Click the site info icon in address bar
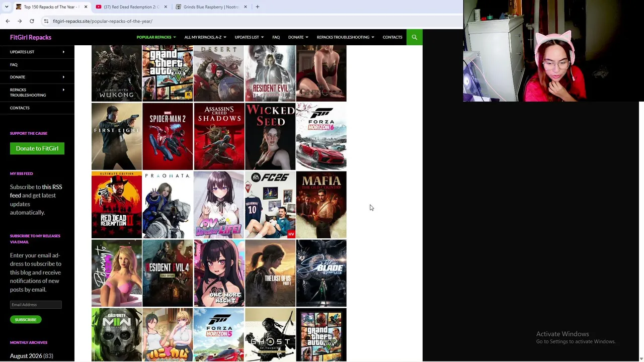Screen dimensions: 644x362 46,21
